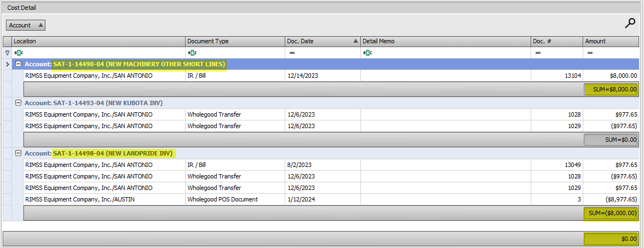The height and width of the screenshot is (248, 644).
Task: Click the SUM=($8,000.00) group total
Action: pos(611,213)
